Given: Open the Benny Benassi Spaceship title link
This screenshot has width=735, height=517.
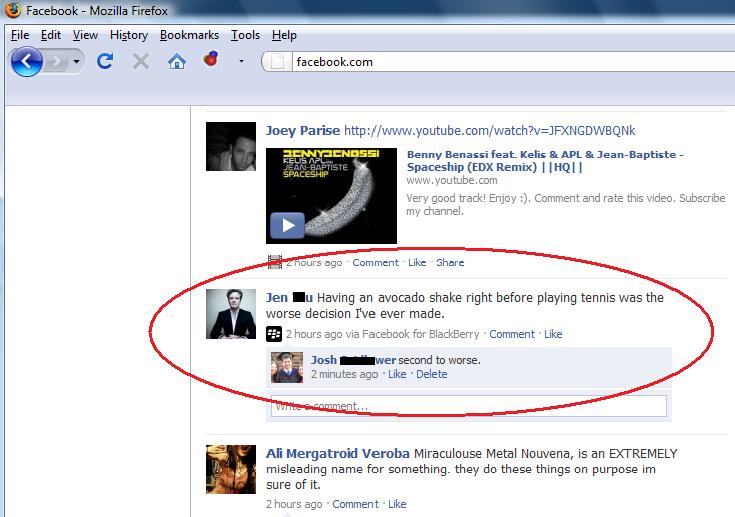Looking at the screenshot, I should click(x=545, y=161).
